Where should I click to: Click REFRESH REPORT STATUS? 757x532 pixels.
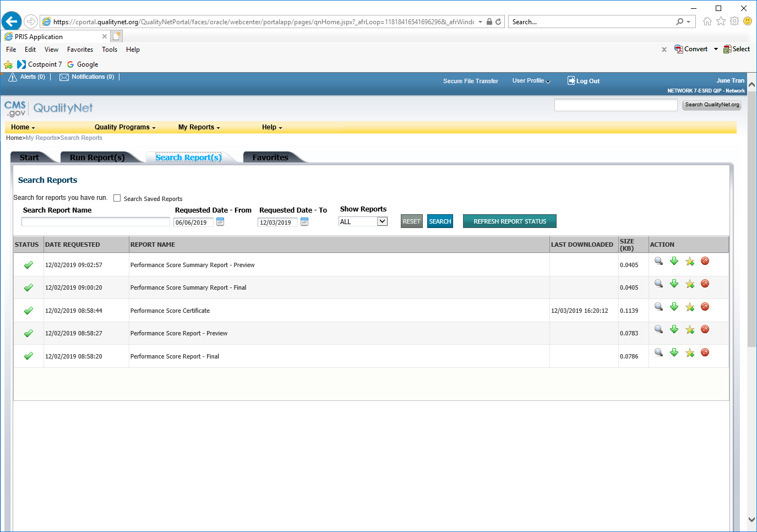coord(510,221)
